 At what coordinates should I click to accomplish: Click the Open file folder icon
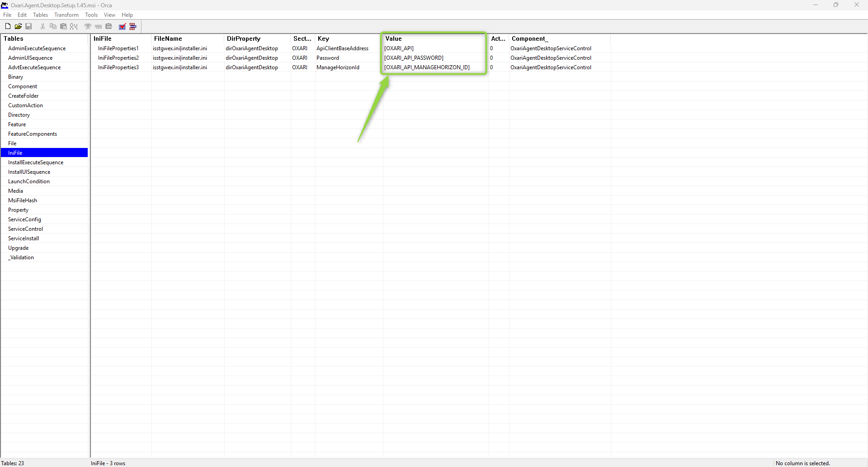18,26
